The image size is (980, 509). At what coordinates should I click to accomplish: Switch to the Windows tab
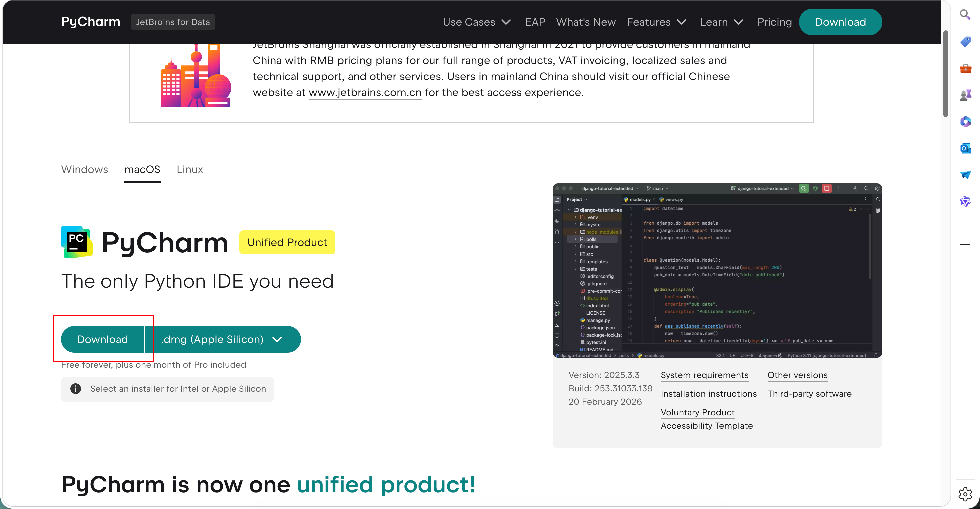tap(84, 169)
